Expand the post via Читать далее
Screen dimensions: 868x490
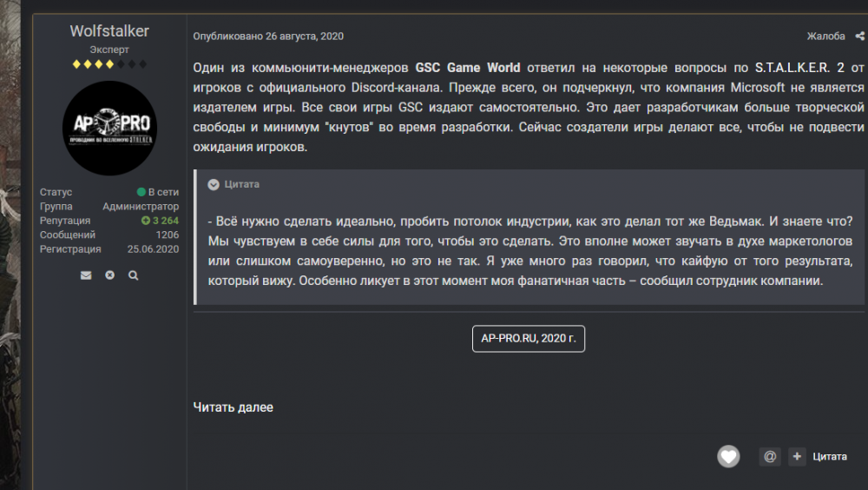[233, 407]
